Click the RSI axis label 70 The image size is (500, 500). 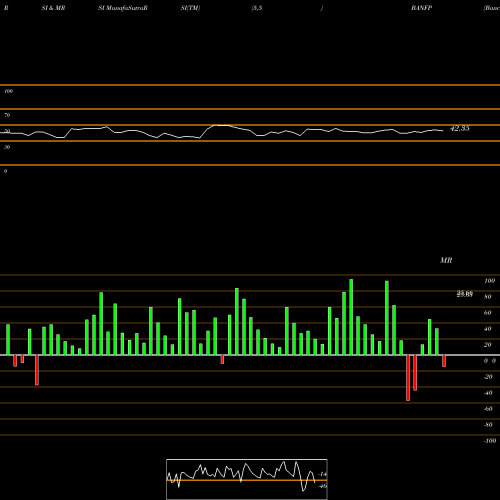7,115
